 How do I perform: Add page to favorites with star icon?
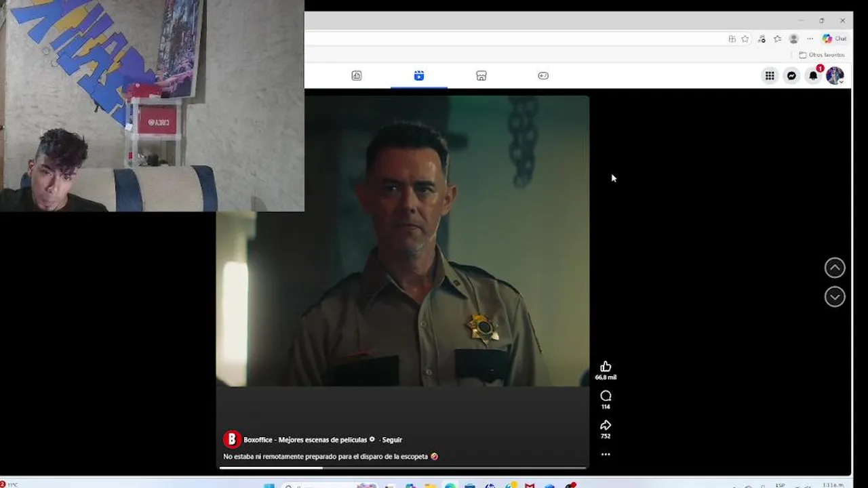tap(745, 39)
